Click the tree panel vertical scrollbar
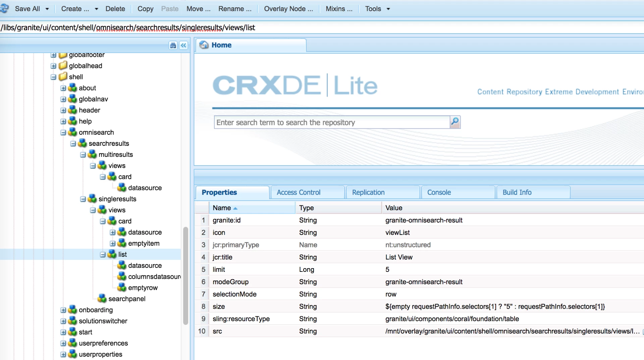The width and height of the screenshot is (644, 360). click(185, 276)
